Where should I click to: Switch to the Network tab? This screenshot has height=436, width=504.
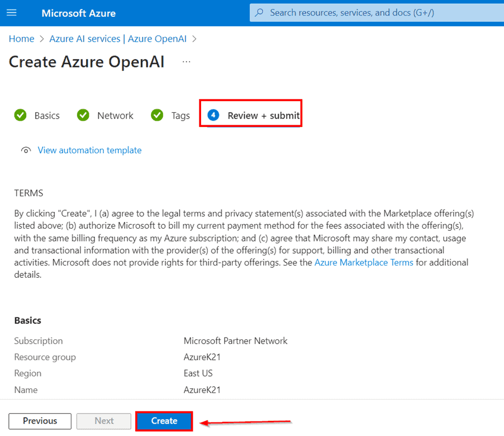pos(115,116)
